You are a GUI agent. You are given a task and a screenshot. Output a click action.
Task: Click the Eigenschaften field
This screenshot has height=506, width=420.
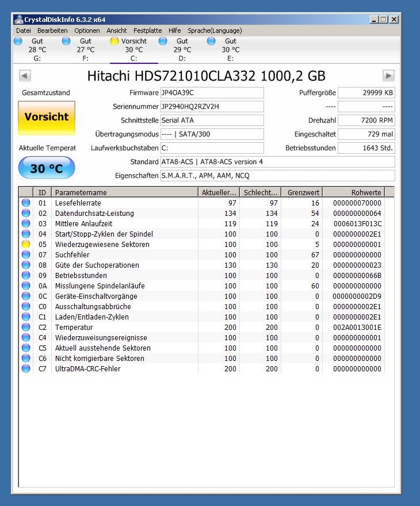coord(278,176)
